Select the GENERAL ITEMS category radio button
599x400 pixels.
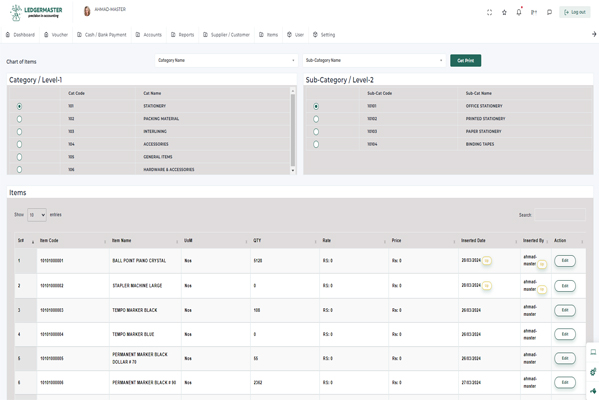[19, 157]
